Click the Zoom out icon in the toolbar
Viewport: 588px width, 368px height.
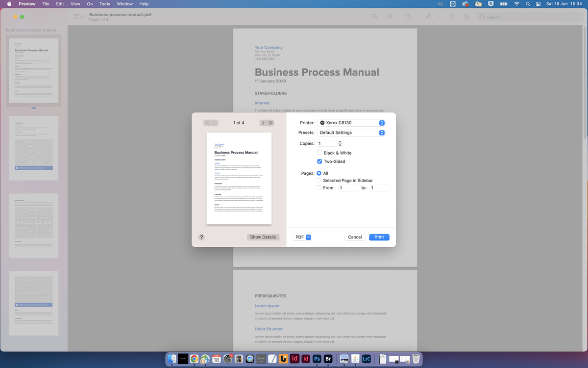coord(375,16)
